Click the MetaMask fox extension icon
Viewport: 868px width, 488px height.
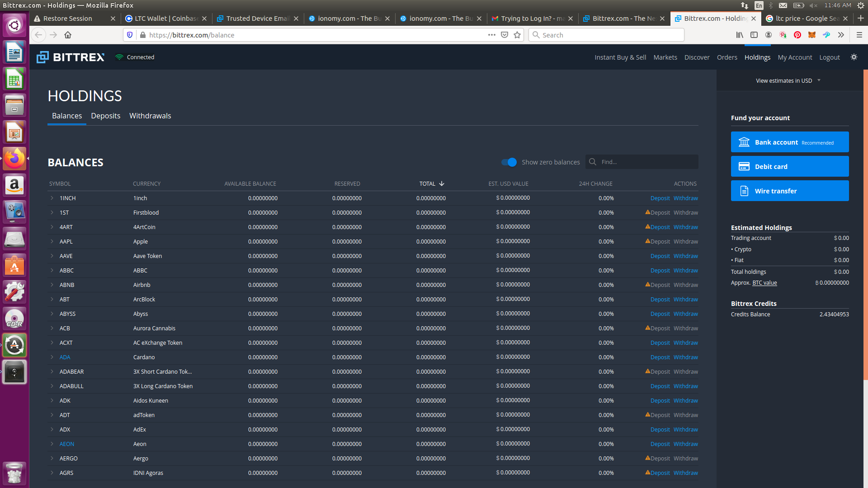[x=811, y=35]
